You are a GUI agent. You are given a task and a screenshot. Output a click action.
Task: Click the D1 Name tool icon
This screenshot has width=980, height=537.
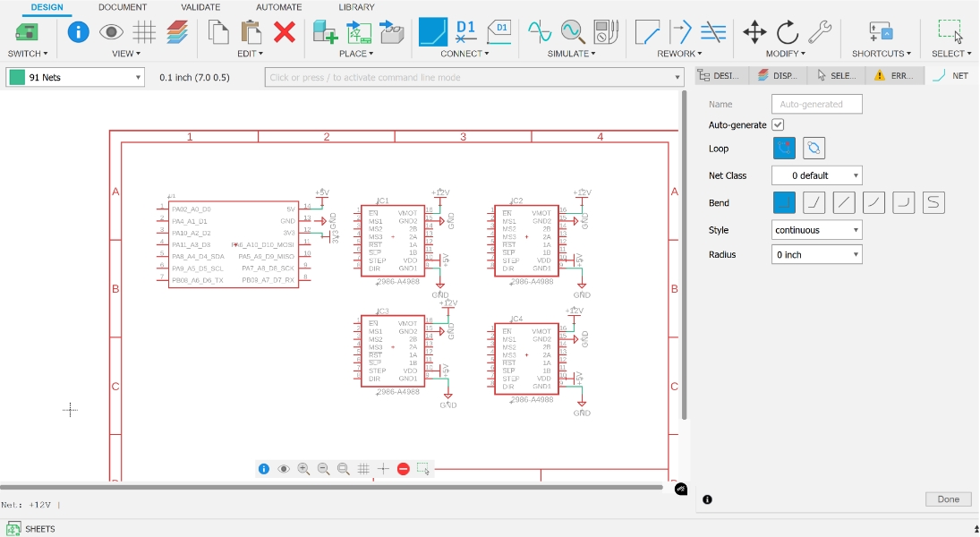[465, 32]
